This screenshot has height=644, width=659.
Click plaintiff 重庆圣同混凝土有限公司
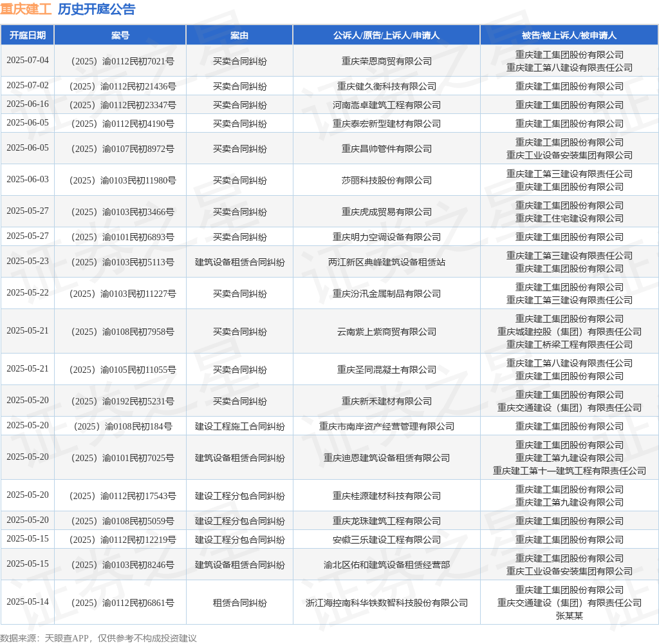pos(387,370)
